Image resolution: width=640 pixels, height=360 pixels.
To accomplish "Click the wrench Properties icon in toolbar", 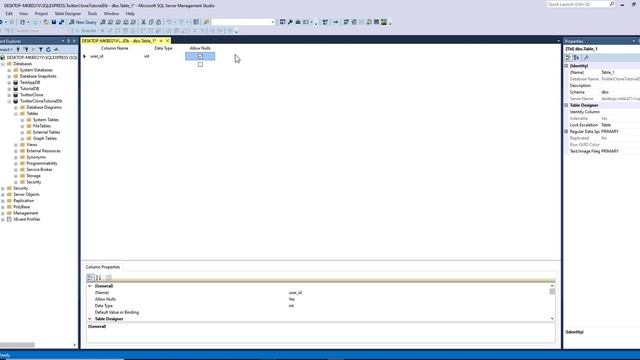I will (290, 22).
